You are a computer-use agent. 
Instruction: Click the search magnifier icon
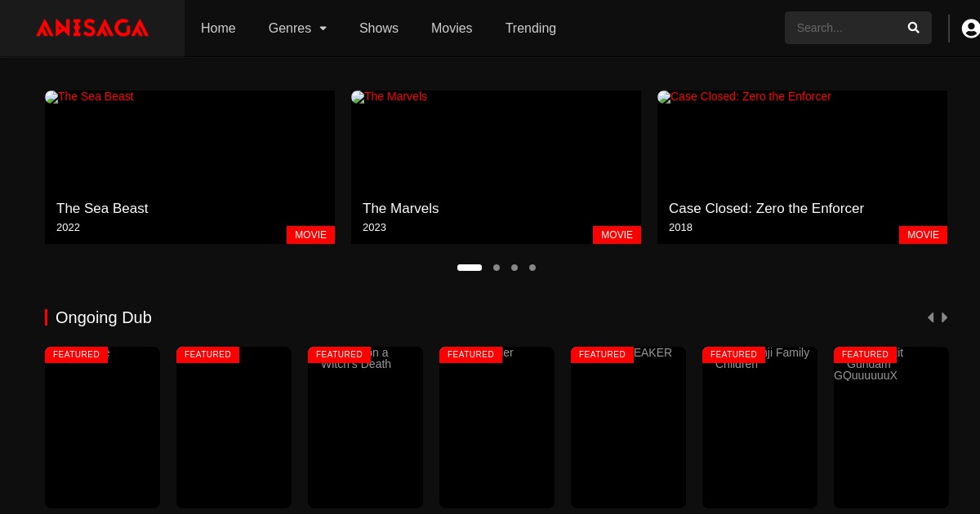(x=913, y=28)
